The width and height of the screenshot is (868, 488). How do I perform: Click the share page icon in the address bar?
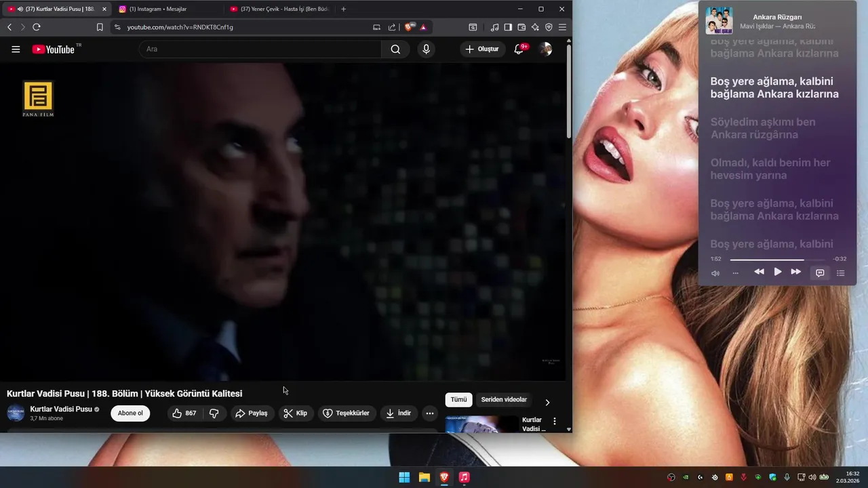click(x=392, y=27)
